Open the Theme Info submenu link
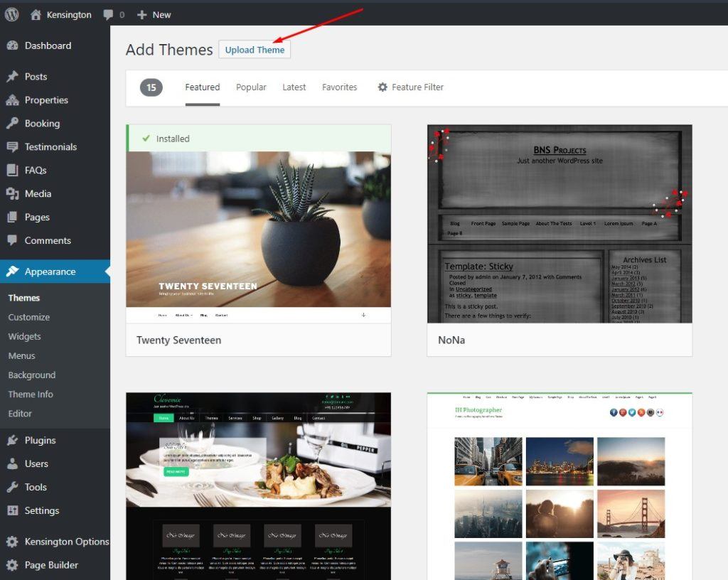 pos(31,394)
